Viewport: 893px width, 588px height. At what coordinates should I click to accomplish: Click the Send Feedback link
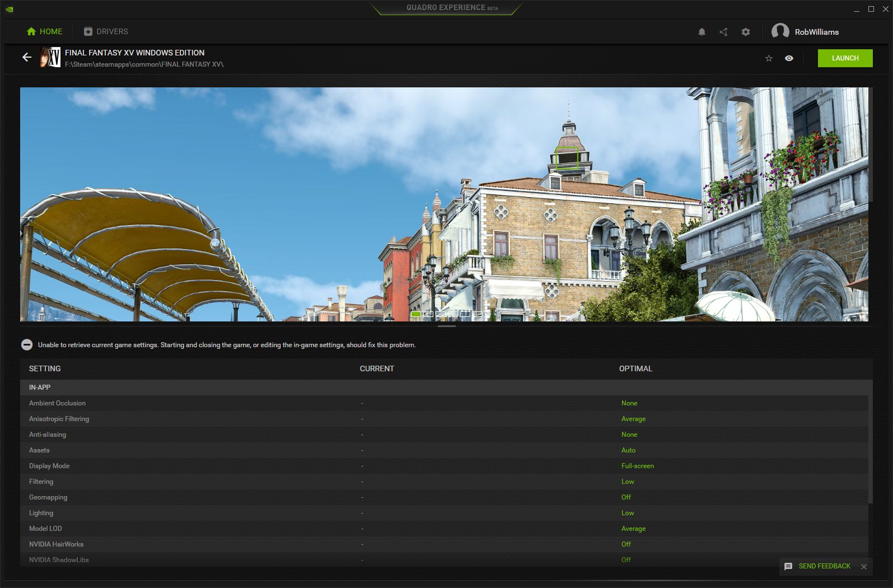click(824, 566)
